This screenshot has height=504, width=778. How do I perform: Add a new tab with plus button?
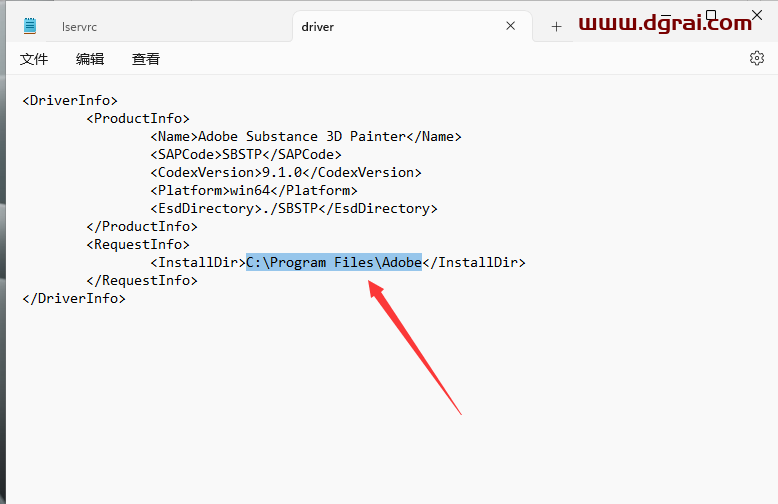pos(557,27)
